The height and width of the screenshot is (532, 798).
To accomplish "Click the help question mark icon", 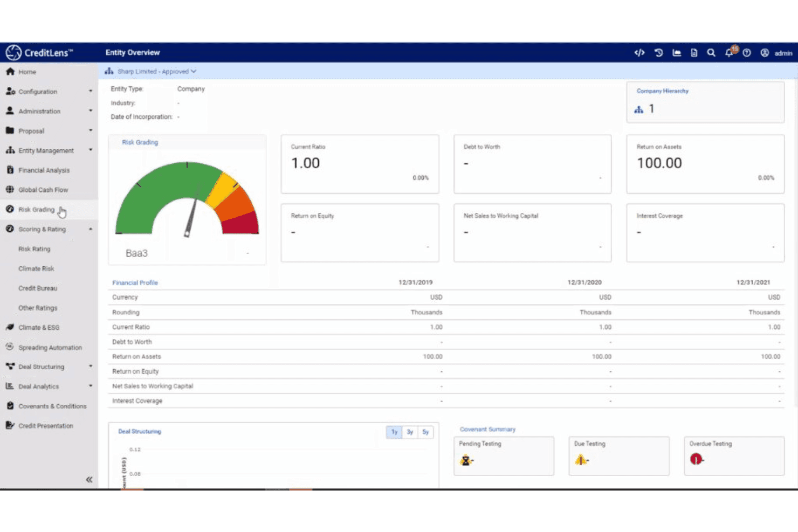I will click(747, 53).
